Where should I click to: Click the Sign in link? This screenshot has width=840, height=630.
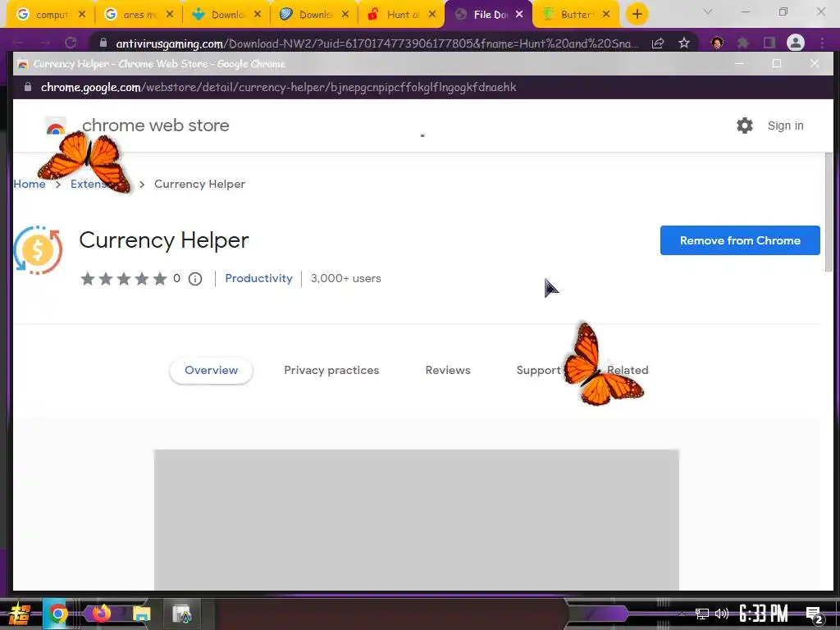point(785,126)
